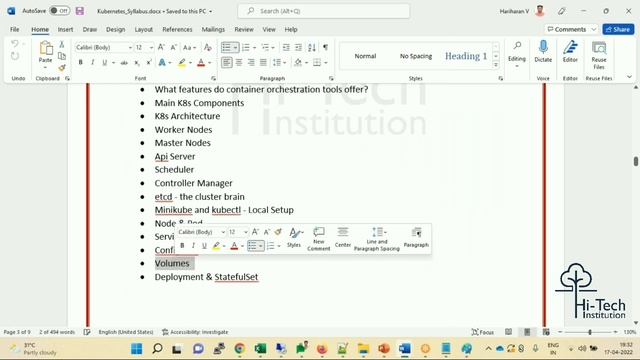
Task: Apply ribbon text highlight color
Action: [182, 62]
